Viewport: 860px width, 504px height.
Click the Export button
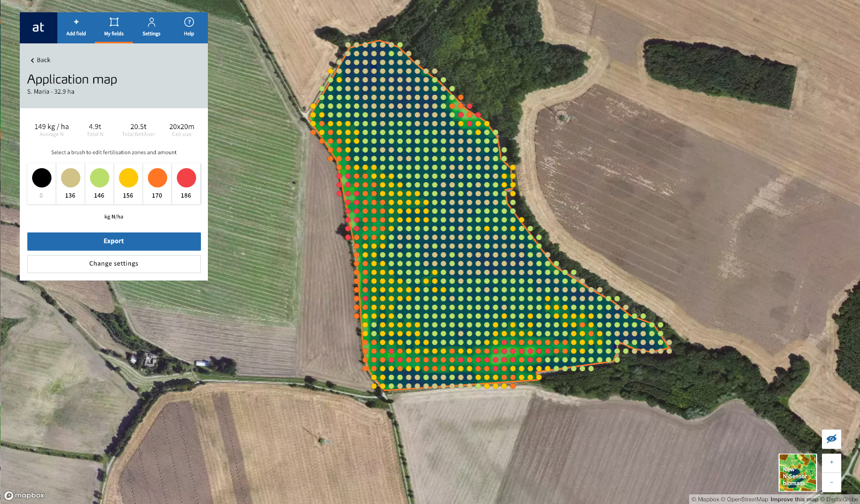click(x=114, y=242)
